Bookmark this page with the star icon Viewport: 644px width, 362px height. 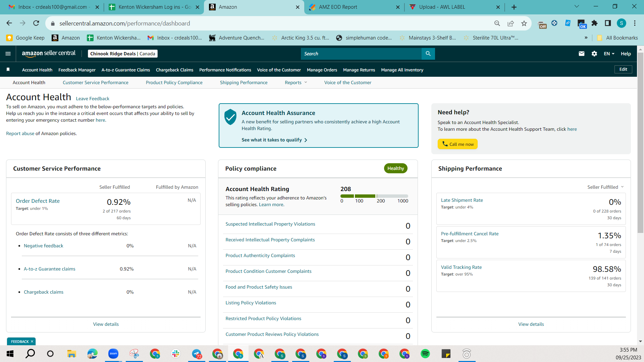click(x=524, y=23)
